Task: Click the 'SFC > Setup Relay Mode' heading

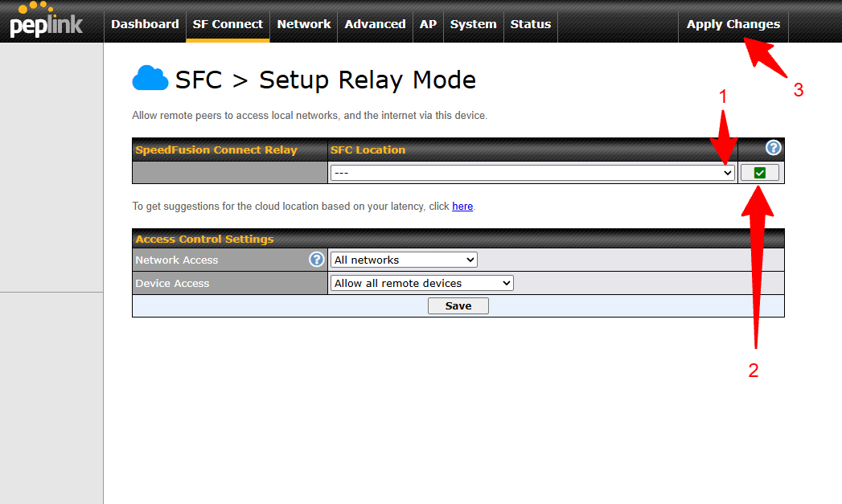Action: point(326,80)
